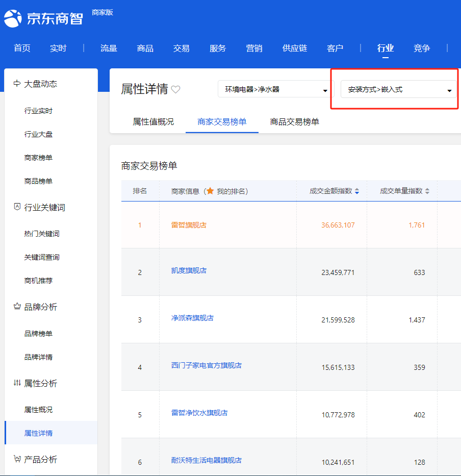Open the 雷哲净饮水旗舰店 merchant link

pos(199,413)
